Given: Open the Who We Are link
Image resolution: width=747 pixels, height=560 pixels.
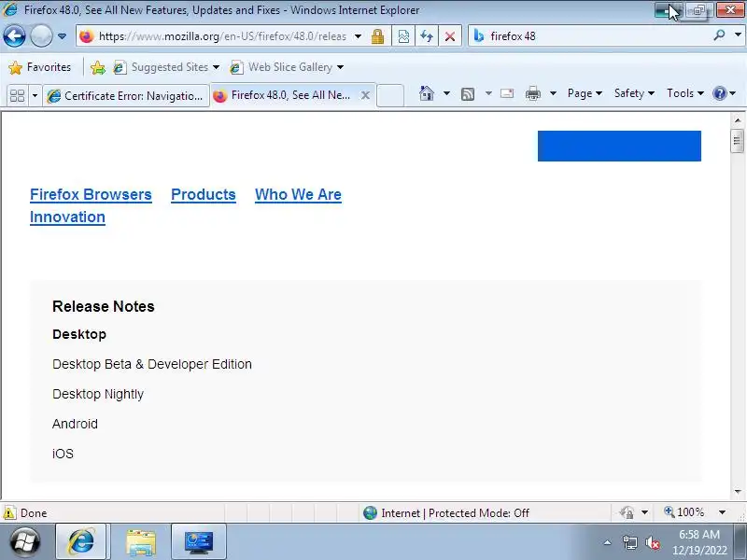Looking at the screenshot, I should [x=298, y=194].
